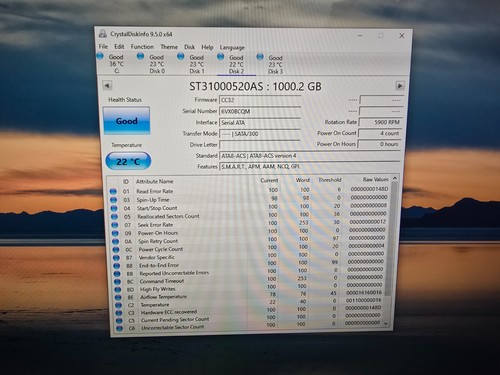500x375 pixels.
Task: Go to next disk with right arrow
Action: click(x=400, y=86)
